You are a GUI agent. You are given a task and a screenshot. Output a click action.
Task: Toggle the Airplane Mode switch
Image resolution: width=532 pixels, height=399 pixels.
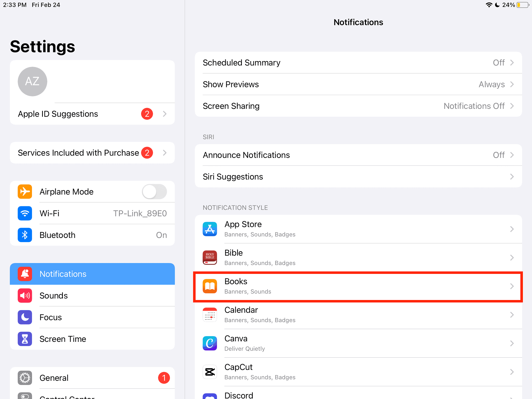point(154,192)
